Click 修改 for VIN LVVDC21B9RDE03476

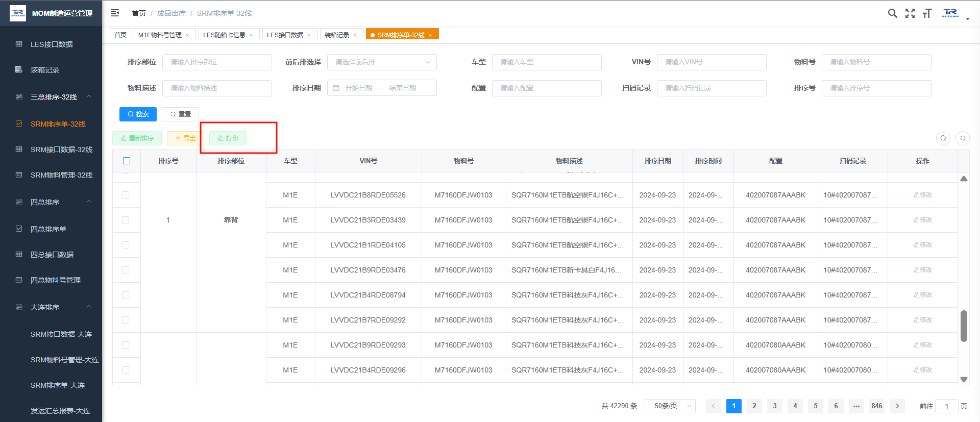(923, 270)
